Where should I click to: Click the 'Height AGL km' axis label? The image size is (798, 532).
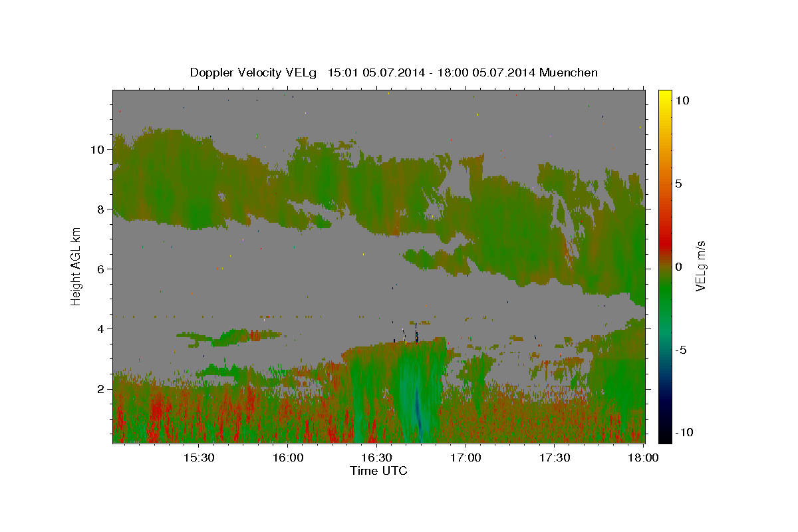[x=76, y=266]
